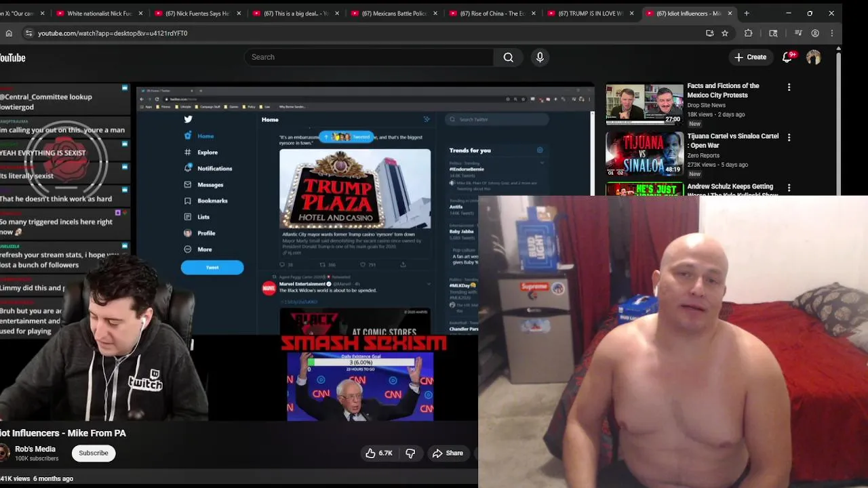Click the Create button
868x488 pixels.
point(751,58)
